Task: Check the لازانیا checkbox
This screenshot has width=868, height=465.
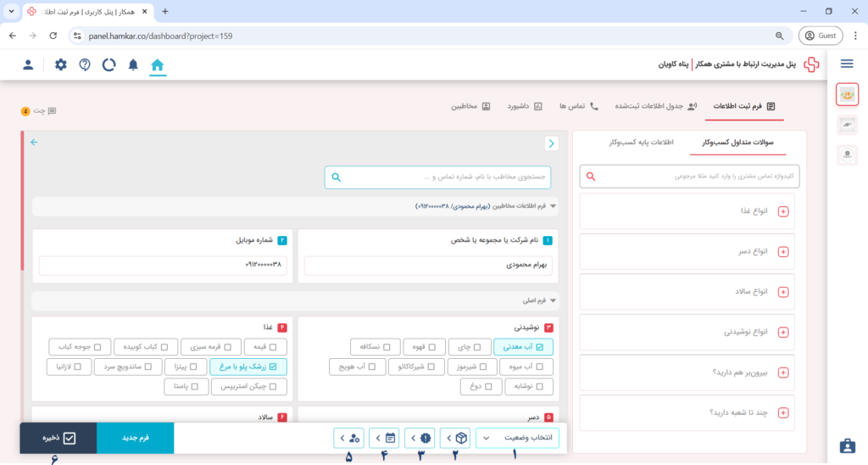Action: tap(77, 367)
